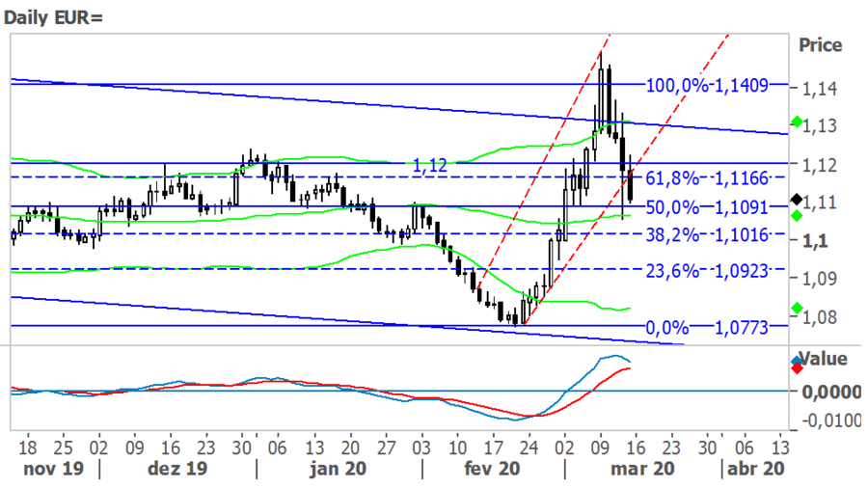Viewport: 868px width, 488px height.
Task: Select the 'abr 20' month label
Action: coord(755,469)
